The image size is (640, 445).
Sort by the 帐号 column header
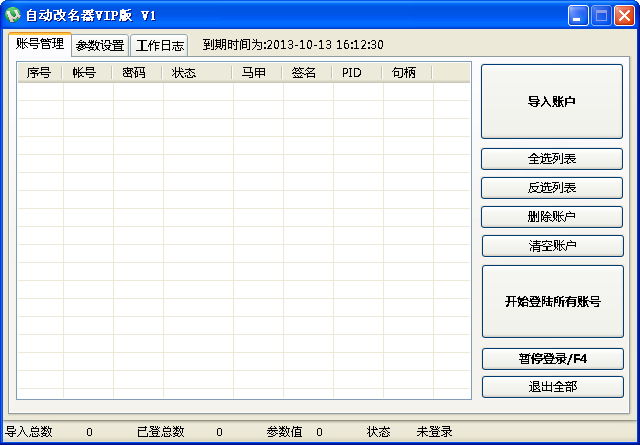coord(87,73)
